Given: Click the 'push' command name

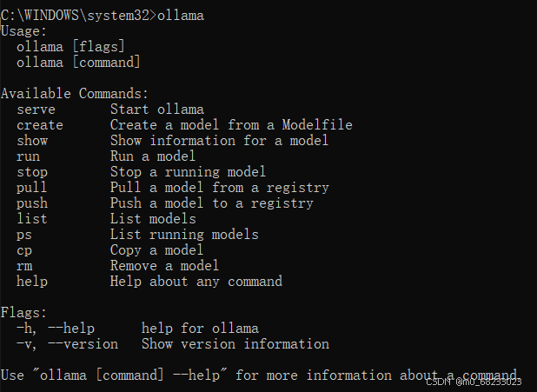Looking at the screenshot, I should click(32, 203).
